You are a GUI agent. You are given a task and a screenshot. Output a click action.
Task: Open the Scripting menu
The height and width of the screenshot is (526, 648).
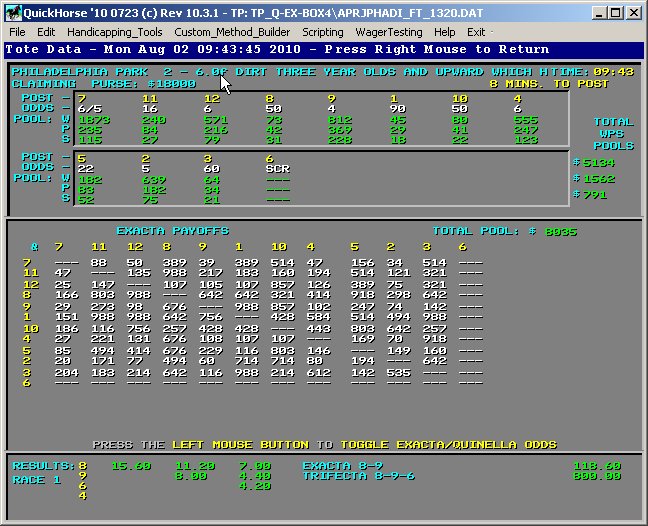(x=323, y=32)
